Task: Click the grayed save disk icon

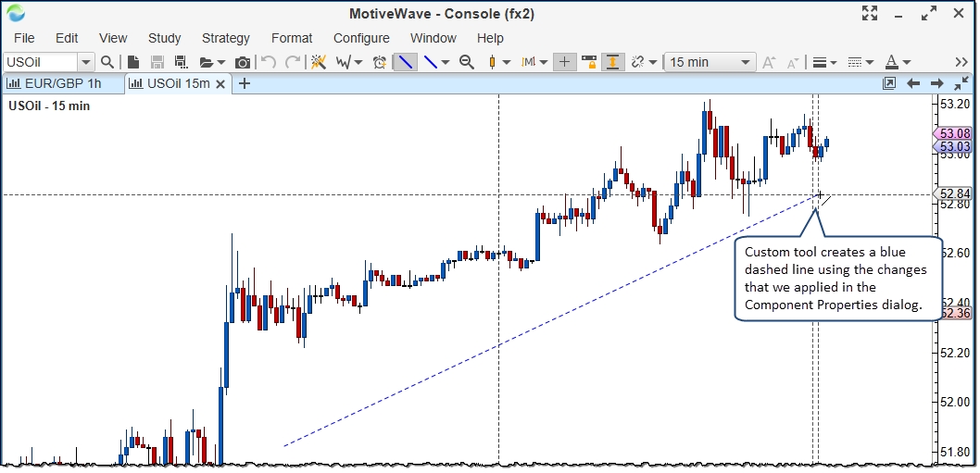Action: click(x=157, y=62)
